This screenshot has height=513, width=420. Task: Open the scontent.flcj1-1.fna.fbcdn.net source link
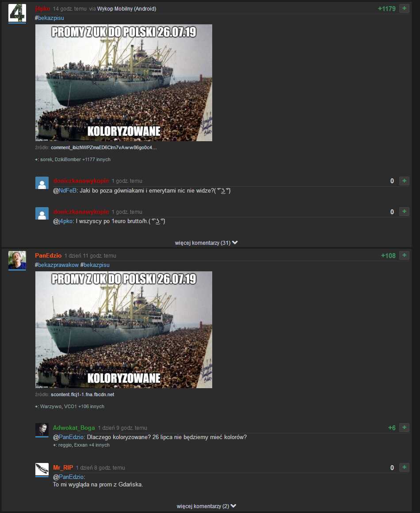coord(82,394)
